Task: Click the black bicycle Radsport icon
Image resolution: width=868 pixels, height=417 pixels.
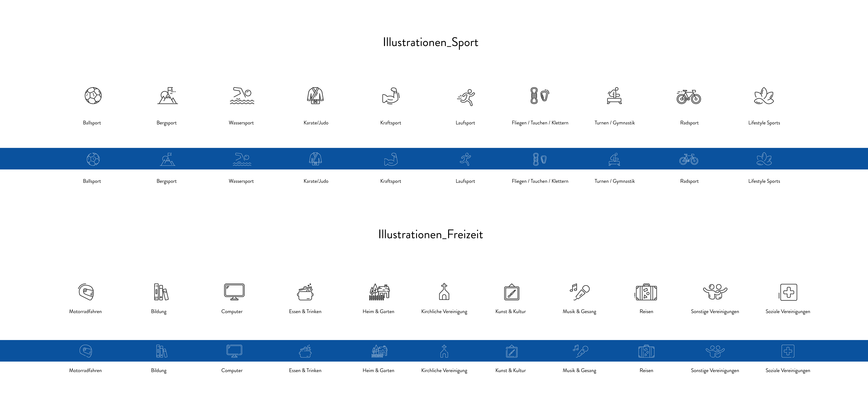Action: click(689, 97)
